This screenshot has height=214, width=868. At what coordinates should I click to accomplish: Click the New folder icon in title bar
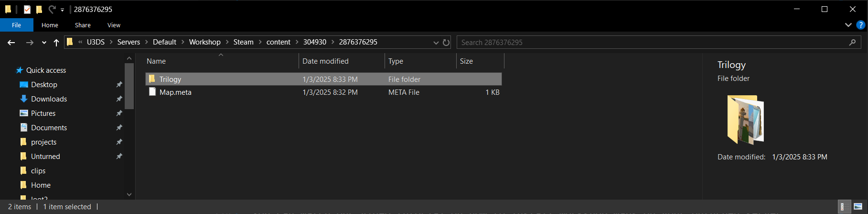[x=39, y=9]
